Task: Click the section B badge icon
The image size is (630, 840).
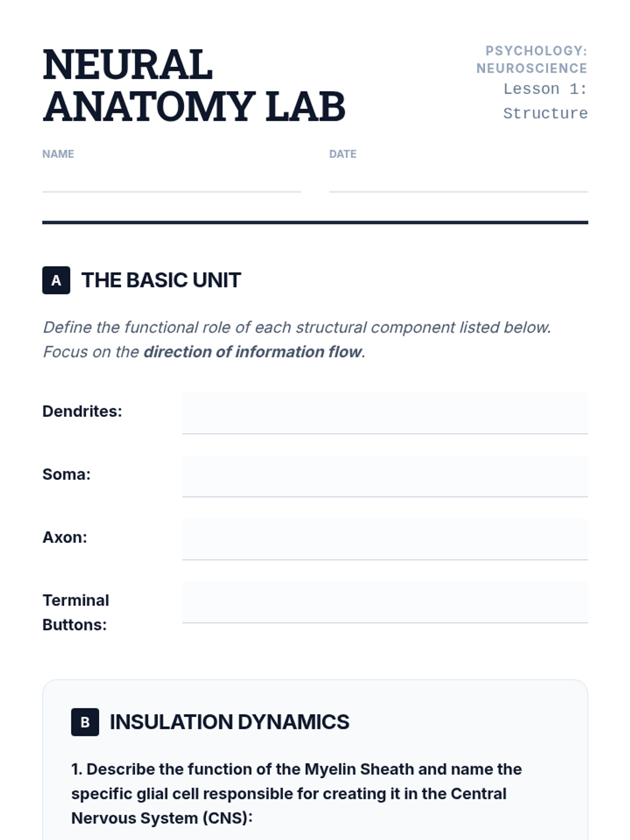Action: [x=85, y=722]
